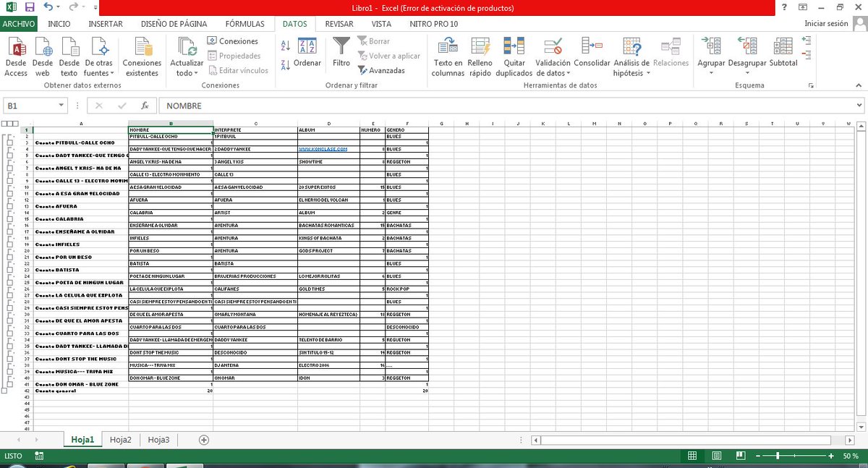Zoom in with the plus button
This screenshot has width=868, height=468.
pyautogui.click(x=830, y=456)
